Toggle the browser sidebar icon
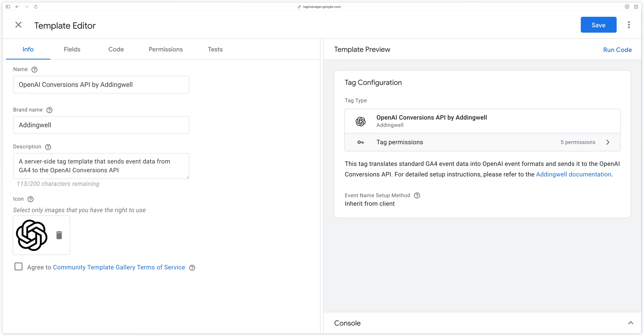The image size is (644, 336). point(8,7)
